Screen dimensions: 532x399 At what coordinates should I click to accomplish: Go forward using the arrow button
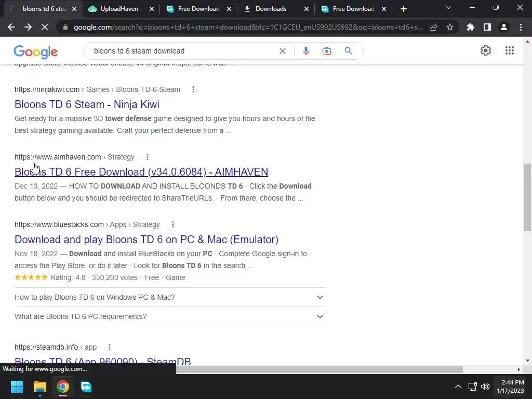click(28, 27)
